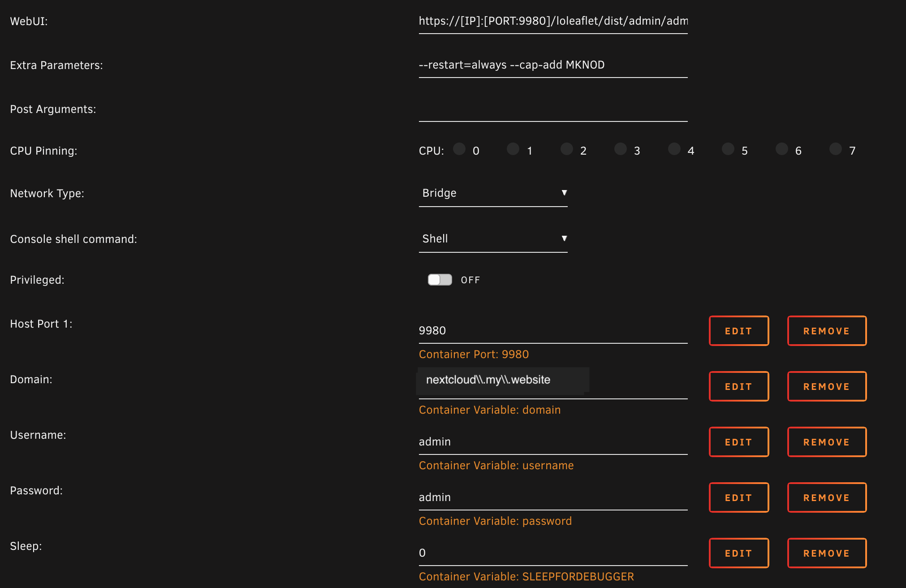Select CPU 5 pinning checkbox
The image size is (906, 588).
click(728, 149)
